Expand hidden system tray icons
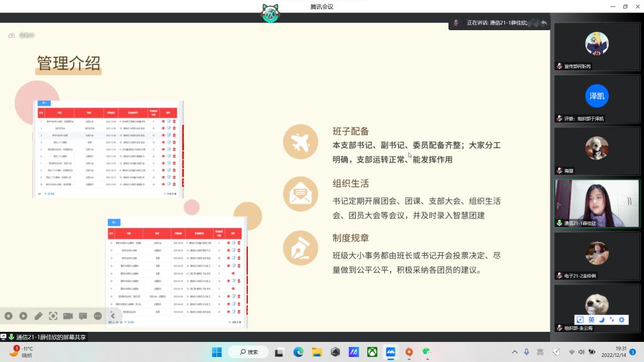Image resolution: width=644 pixels, height=362 pixels. pos(515,352)
